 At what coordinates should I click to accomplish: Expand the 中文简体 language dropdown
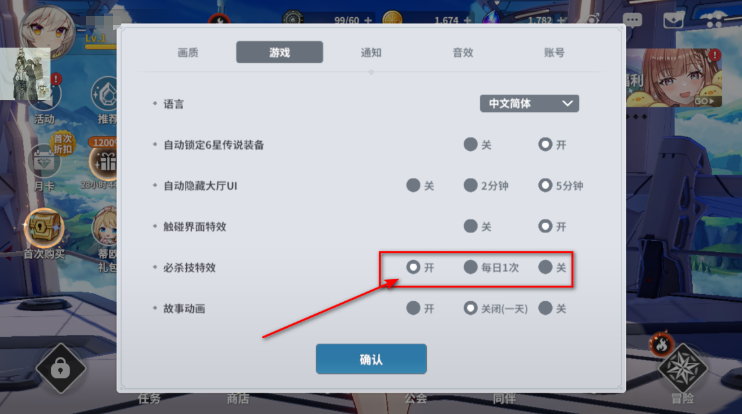pos(529,104)
